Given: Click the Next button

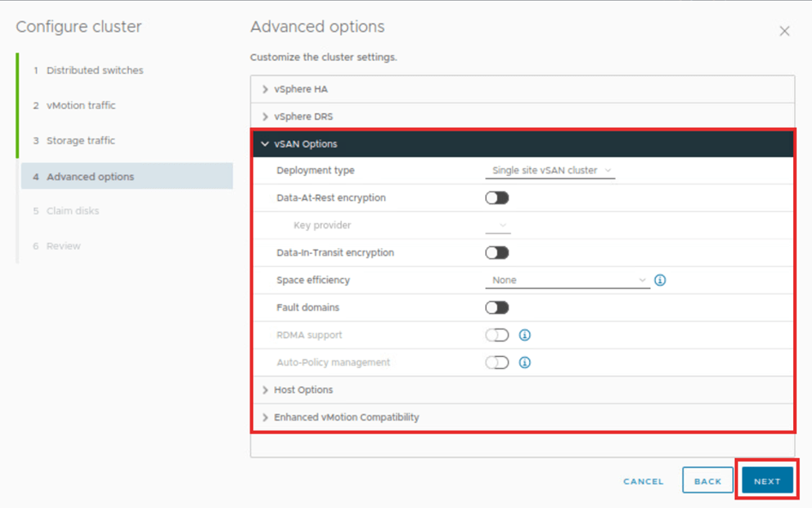Looking at the screenshot, I should pyautogui.click(x=767, y=481).
